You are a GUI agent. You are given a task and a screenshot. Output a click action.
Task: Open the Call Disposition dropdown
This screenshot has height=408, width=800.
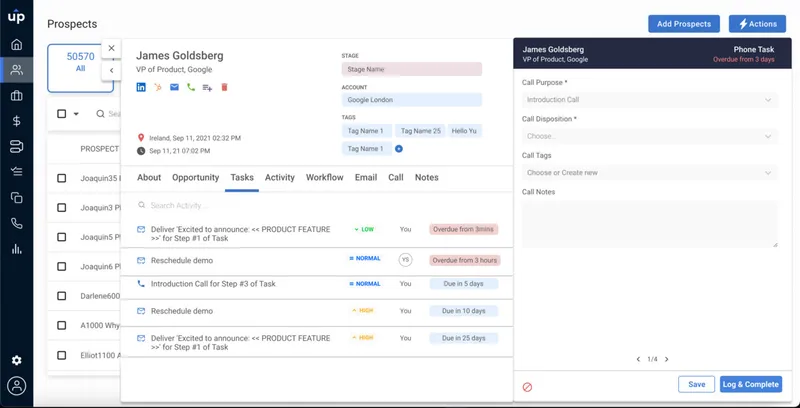point(649,136)
